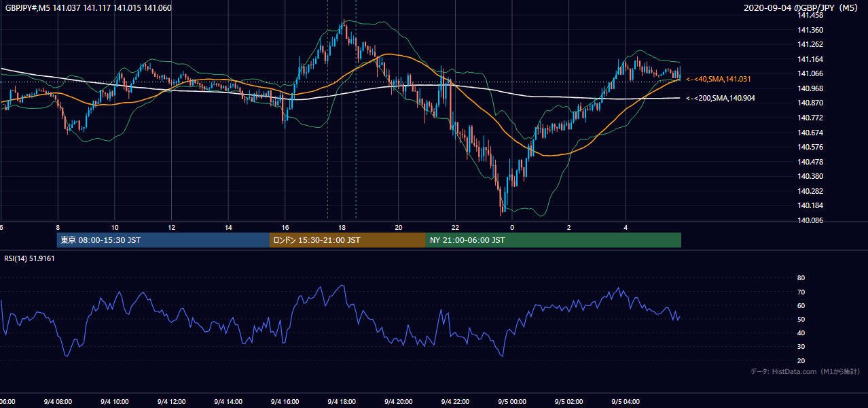Click RSI scale value 70
868x408 pixels.
point(801,292)
